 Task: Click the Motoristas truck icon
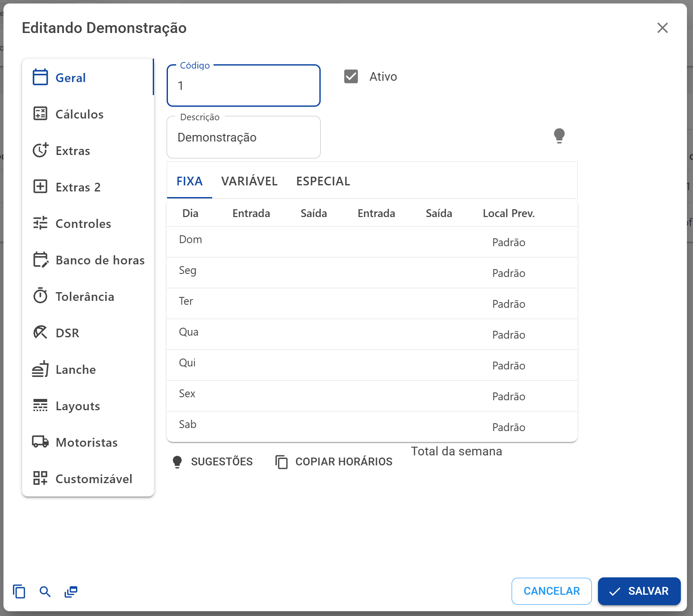tap(40, 442)
